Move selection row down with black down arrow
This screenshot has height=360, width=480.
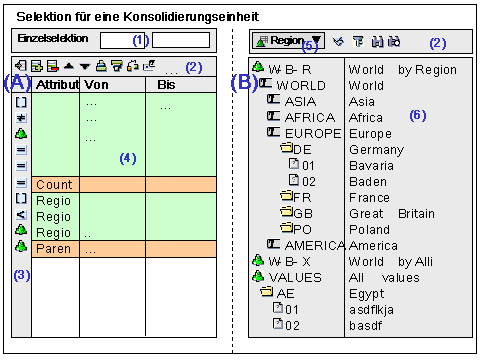point(85,67)
